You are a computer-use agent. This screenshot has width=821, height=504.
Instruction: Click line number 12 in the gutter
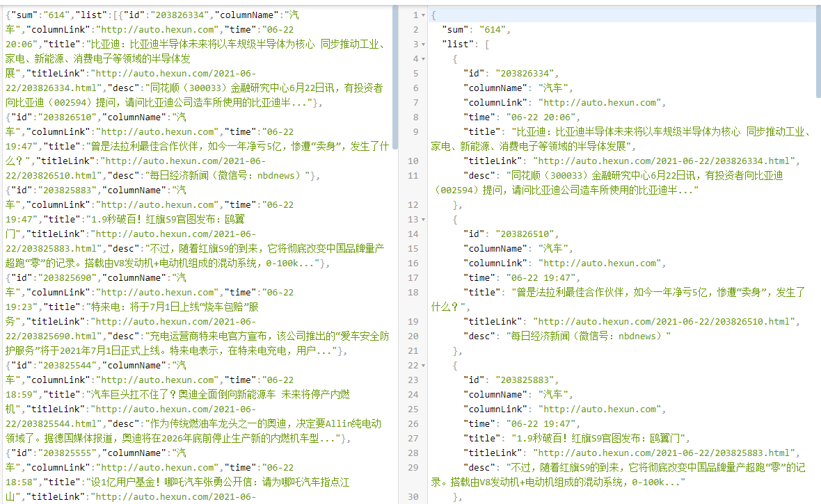[413, 205]
